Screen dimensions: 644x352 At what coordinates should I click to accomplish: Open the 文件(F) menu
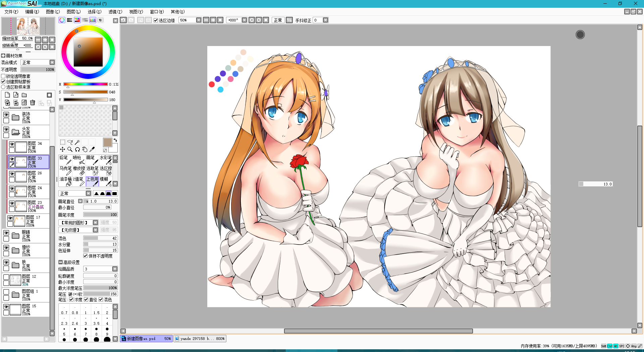pos(11,12)
